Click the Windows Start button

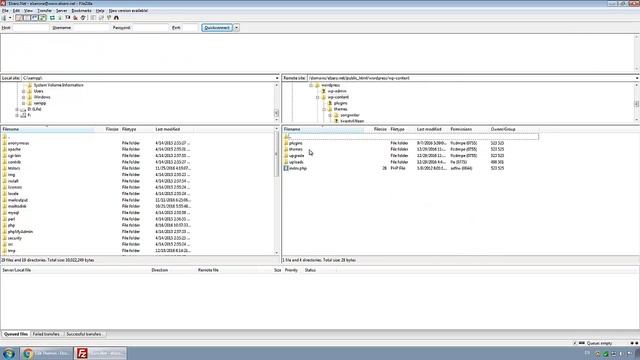(x=9, y=353)
